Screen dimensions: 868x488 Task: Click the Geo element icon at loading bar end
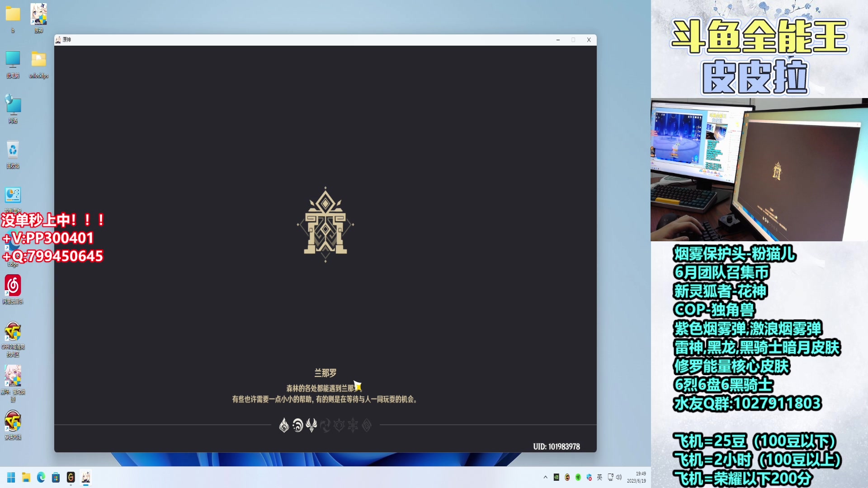pyautogui.click(x=368, y=425)
